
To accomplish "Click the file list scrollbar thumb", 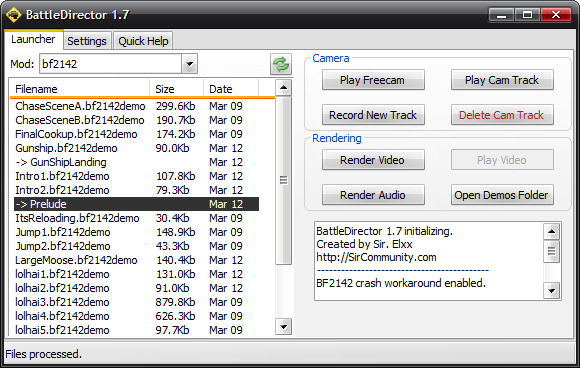I will (x=283, y=180).
